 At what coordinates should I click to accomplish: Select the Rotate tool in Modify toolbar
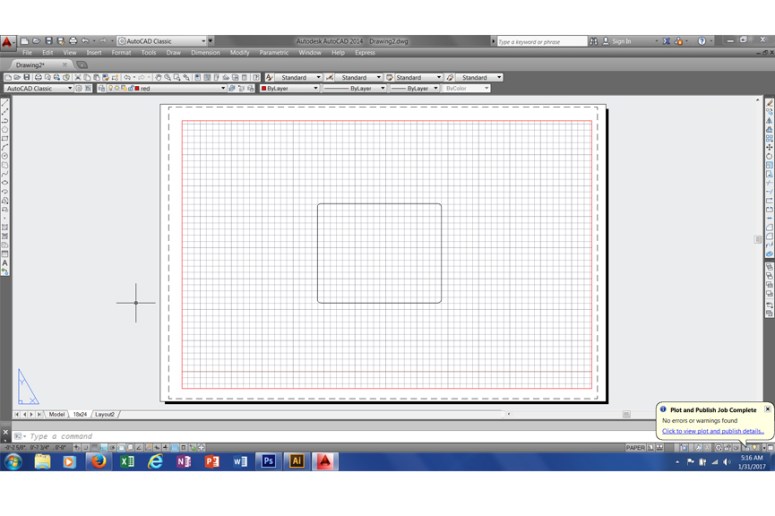click(x=770, y=156)
